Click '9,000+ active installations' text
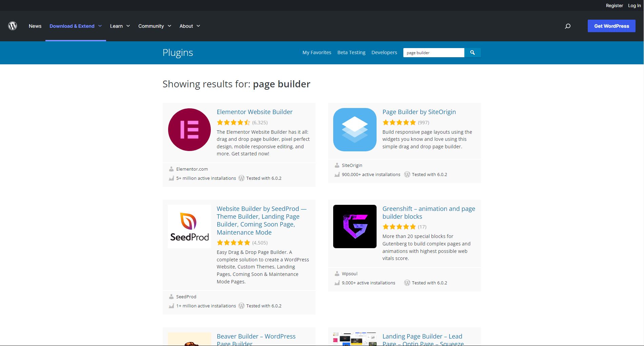 click(x=368, y=283)
